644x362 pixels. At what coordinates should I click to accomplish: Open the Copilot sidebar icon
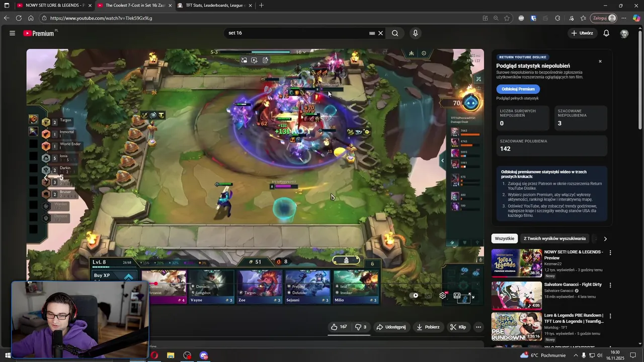636,18
